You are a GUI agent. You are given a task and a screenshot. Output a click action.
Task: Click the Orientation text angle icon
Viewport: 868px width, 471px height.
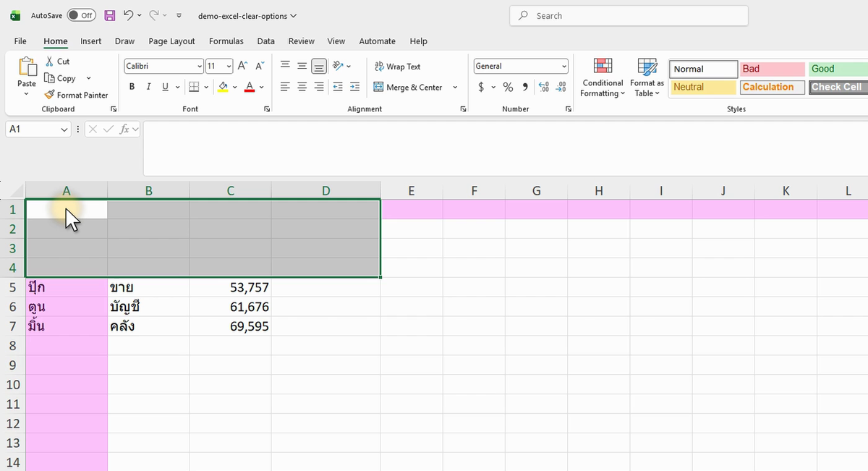click(338, 66)
